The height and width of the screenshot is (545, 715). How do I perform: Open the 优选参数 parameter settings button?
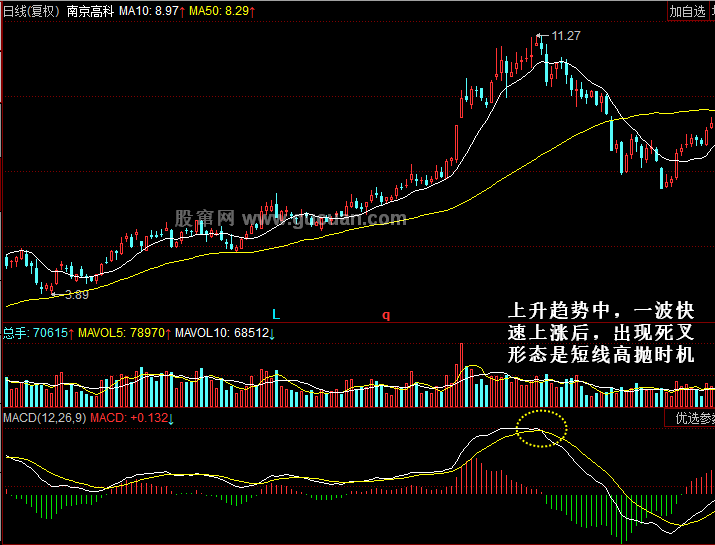690,418
